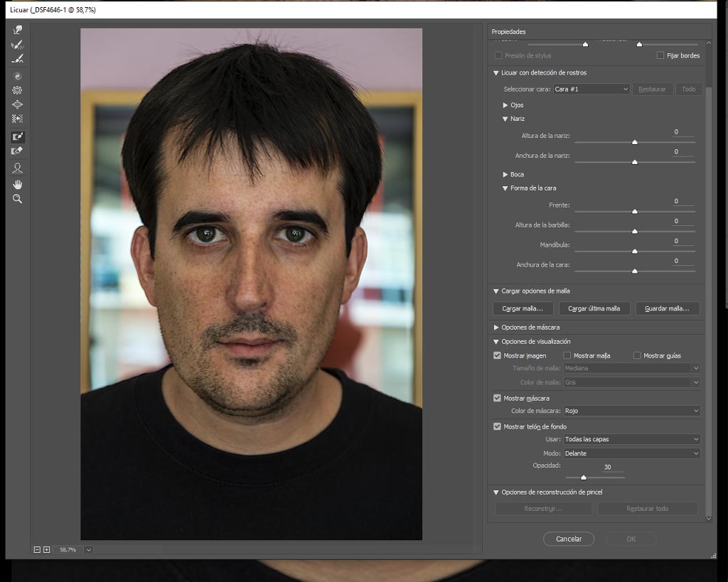
Task: Click the Frente slider handle
Action: [x=635, y=212]
